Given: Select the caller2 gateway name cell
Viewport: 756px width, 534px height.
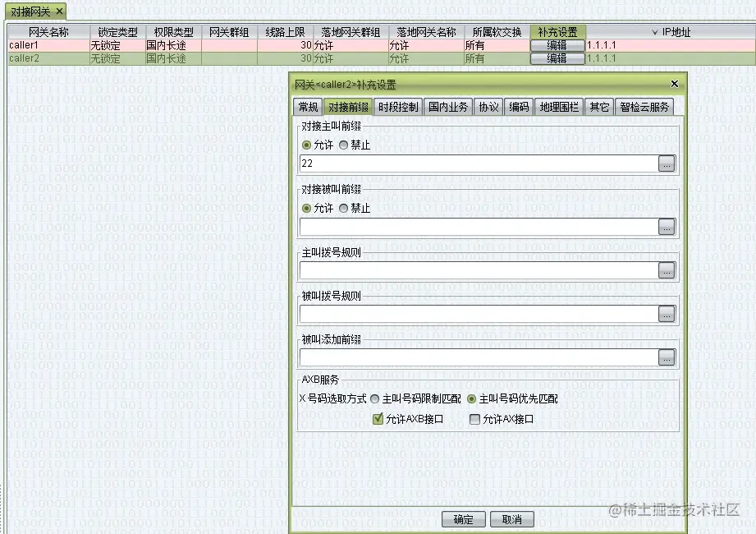Looking at the screenshot, I should coord(48,58).
